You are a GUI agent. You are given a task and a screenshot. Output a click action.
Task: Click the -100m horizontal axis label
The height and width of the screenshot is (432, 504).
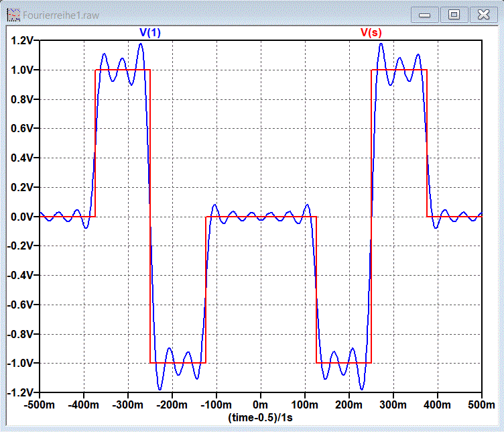click(216, 404)
